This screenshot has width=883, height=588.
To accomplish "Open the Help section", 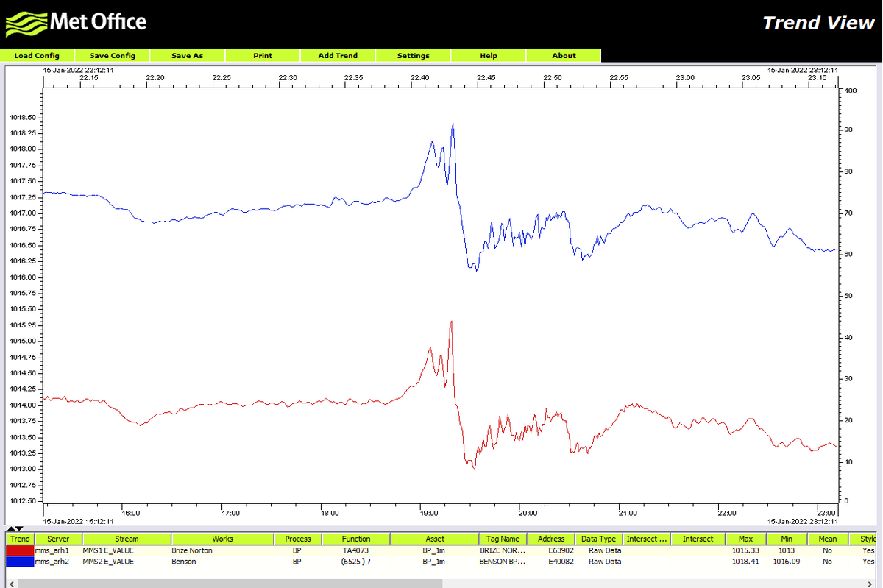I will pos(489,55).
